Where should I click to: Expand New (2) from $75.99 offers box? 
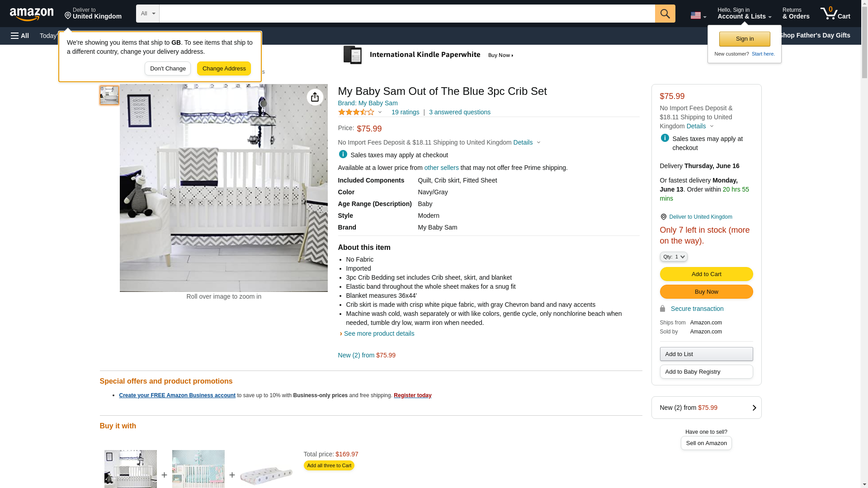706,408
